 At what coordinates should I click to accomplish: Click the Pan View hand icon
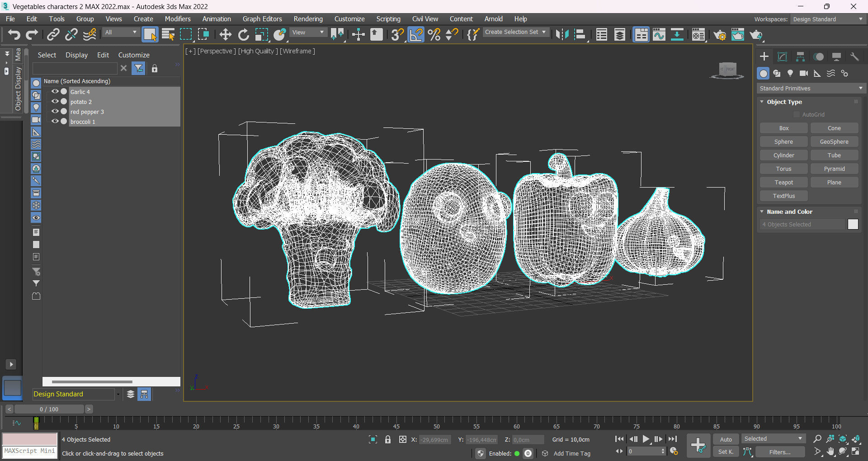pos(830,452)
